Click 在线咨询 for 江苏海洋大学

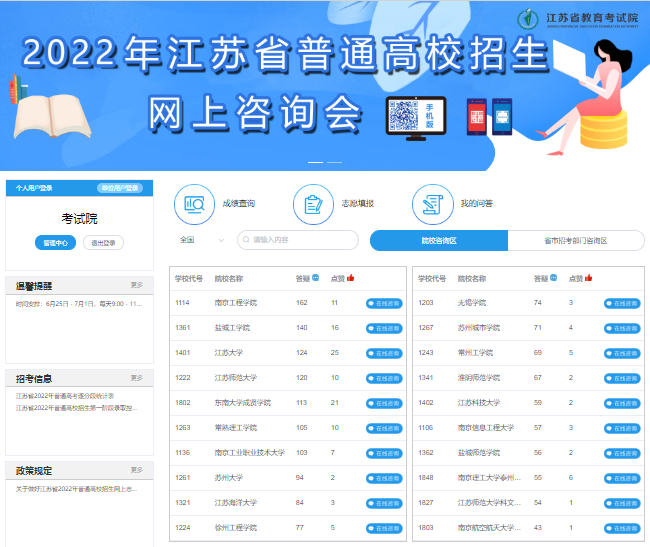(384, 503)
